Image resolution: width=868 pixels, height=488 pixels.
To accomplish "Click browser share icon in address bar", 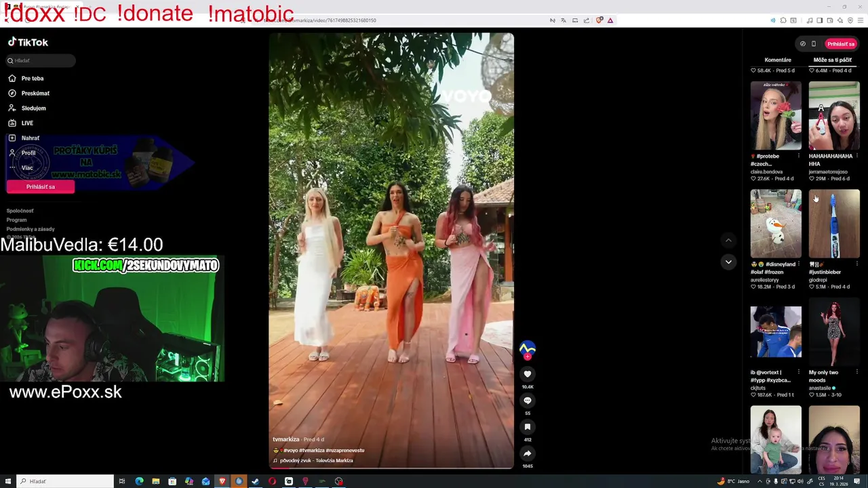I will tap(587, 20).
